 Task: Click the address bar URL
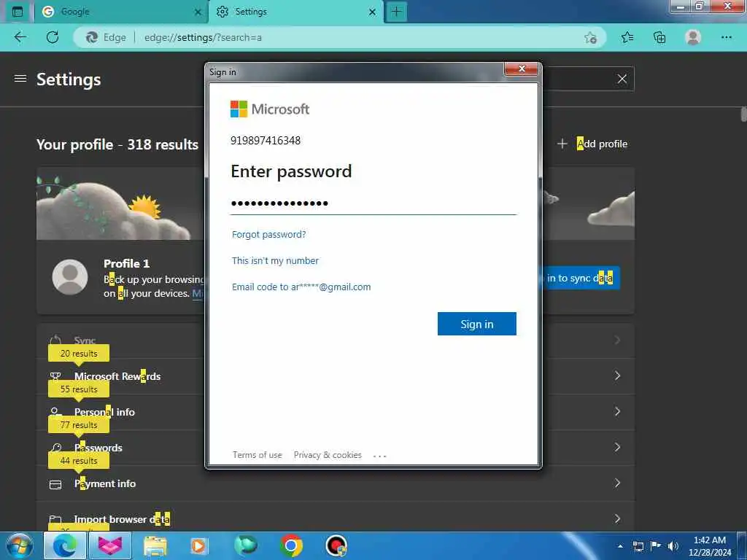(203, 38)
